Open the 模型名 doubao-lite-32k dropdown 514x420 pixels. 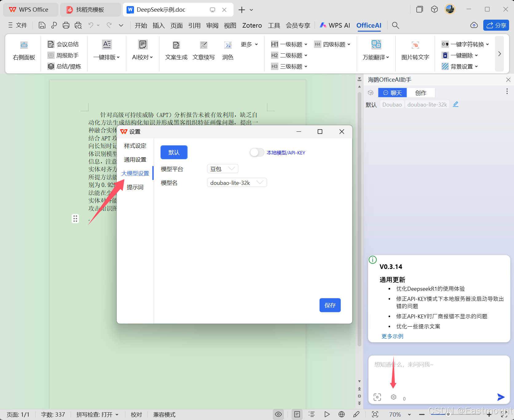tap(237, 182)
